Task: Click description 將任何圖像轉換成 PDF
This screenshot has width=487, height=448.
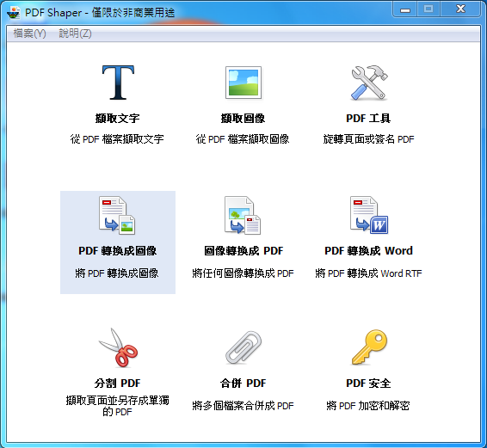Action: (243, 273)
